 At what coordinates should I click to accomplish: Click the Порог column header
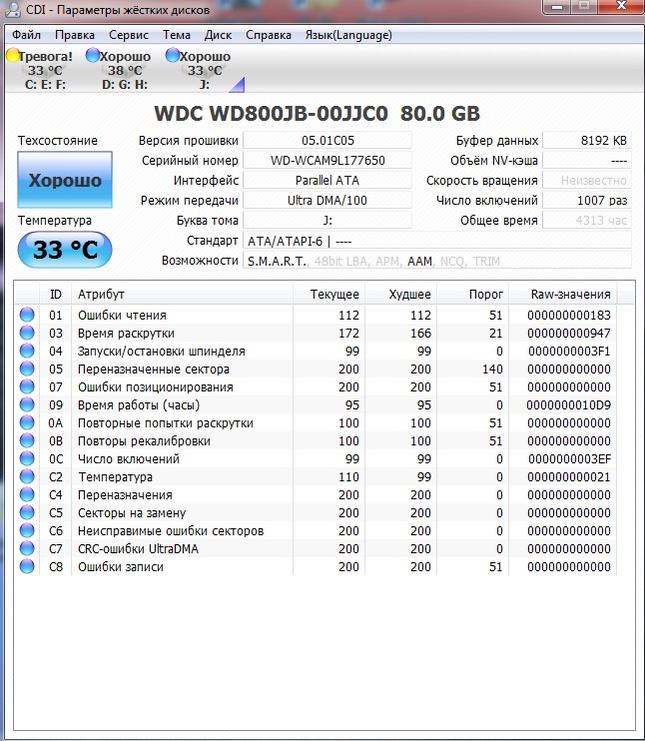tap(473, 294)
